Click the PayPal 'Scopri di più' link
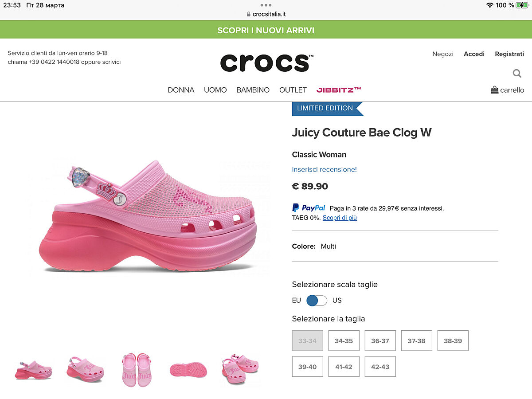The height and width of the screenshot is (399, 532). click(340, 218)
